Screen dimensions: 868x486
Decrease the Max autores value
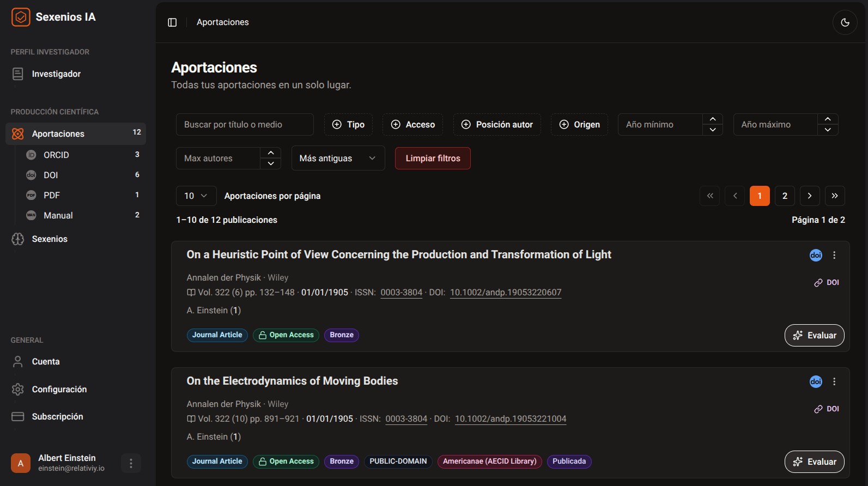coord(270,163)
